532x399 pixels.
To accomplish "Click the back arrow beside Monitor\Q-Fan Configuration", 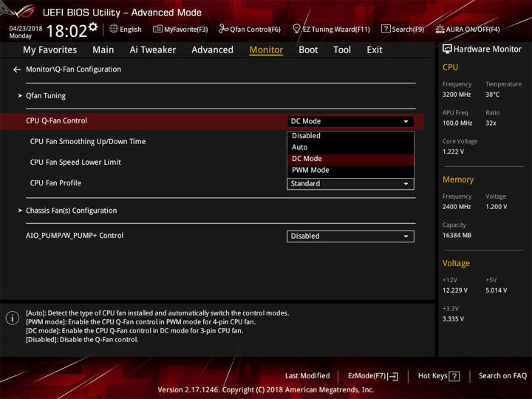I will coord(17,69).
